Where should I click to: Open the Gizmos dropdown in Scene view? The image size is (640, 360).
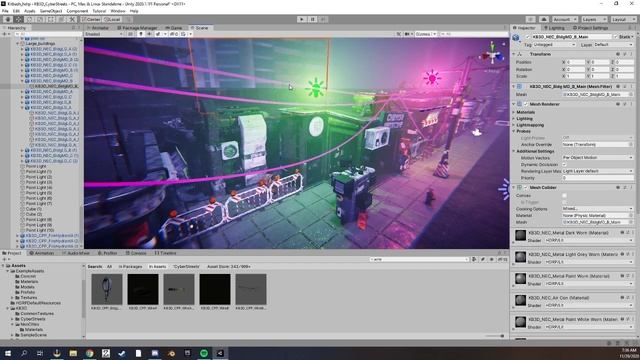[425, 34]
